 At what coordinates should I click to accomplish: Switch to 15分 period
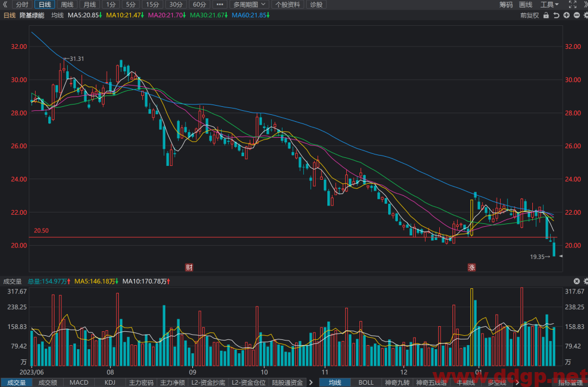[152, 5]
